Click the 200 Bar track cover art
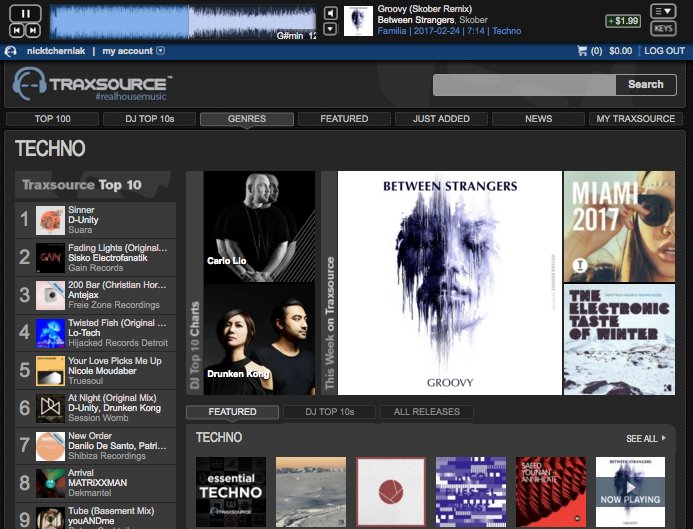This screenshot has height=529, width=693. [50, 296]
